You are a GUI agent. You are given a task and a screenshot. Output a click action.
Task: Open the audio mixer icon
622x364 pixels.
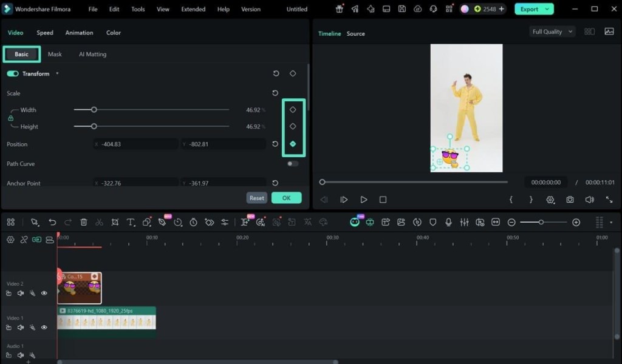[464, 222]
